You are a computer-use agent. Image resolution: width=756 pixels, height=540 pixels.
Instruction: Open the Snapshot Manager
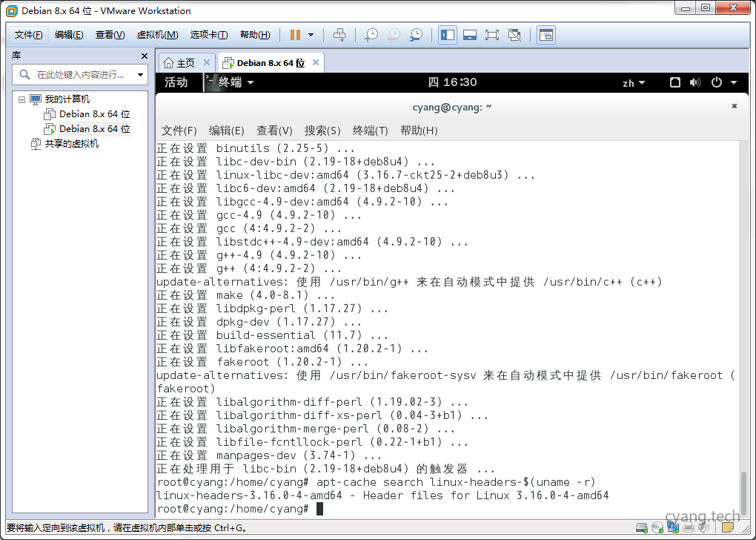pyautogui.click(x=416, y=34)
